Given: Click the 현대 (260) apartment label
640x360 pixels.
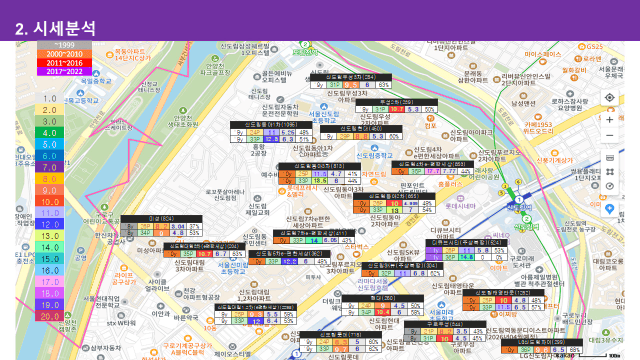Looking at the screenshot, I should tap(382, 298).
